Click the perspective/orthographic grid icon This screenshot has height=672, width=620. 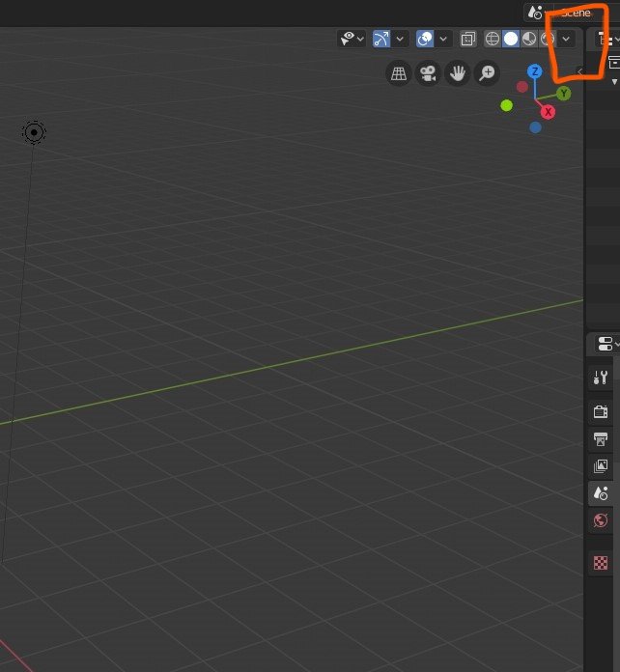pos(398,73)
